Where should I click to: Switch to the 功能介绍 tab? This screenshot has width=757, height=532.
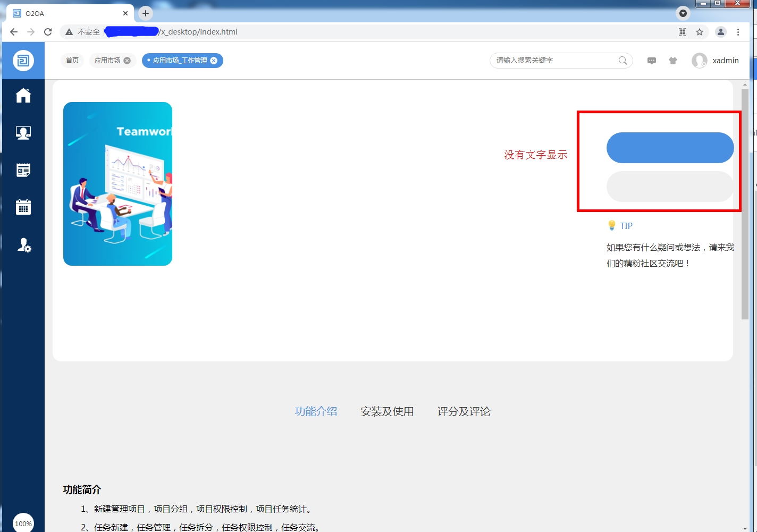pos(316,411)
